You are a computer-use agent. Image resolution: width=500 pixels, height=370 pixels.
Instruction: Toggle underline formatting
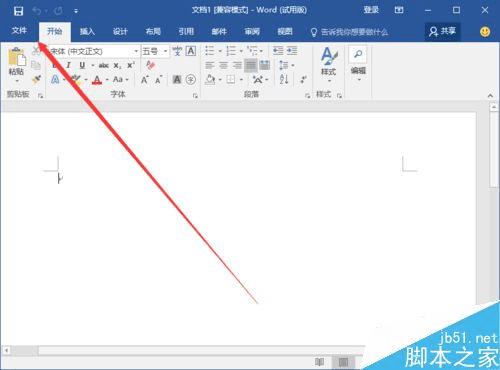point(82,65)
